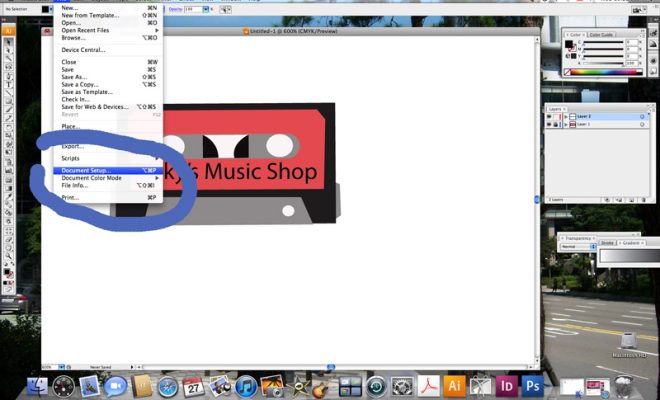Click the Delete Selection trash in Layers panel
The width and height of the screenshot is (660, 400).
click(x=643, y=200)
